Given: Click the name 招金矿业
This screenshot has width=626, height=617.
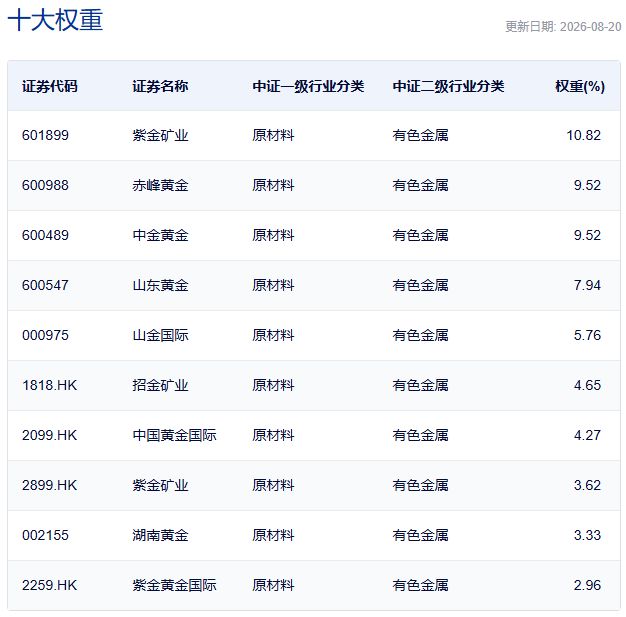Looking at the screenshot, I should (160, 385).
